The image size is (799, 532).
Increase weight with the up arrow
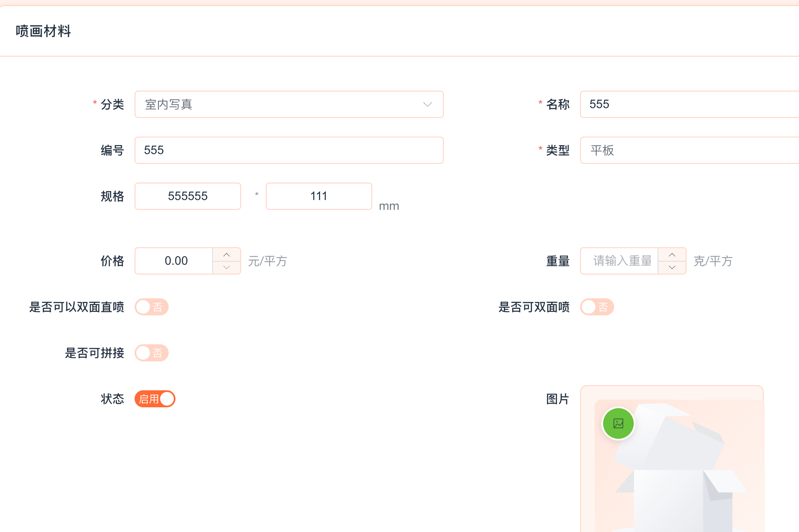(x=672, y=255)
